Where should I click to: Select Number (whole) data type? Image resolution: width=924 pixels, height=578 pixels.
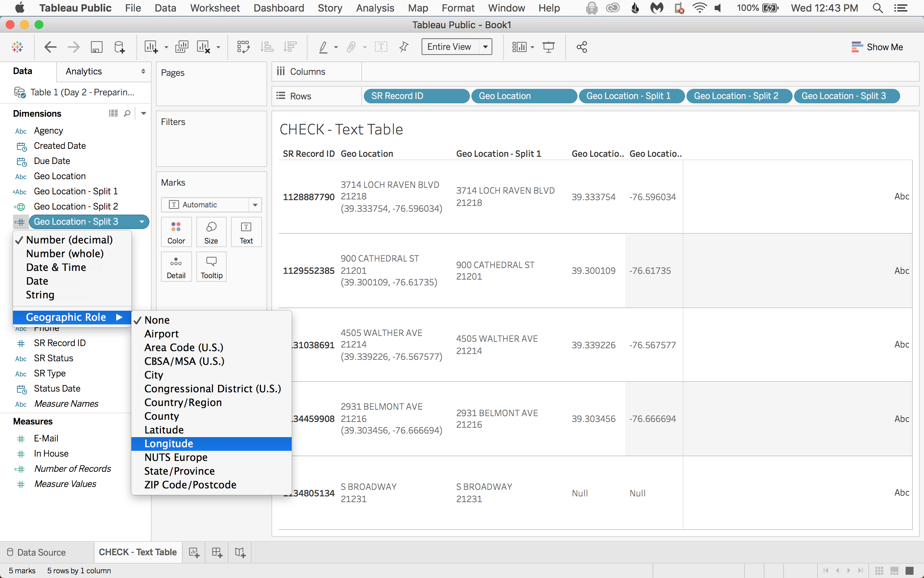72,254
